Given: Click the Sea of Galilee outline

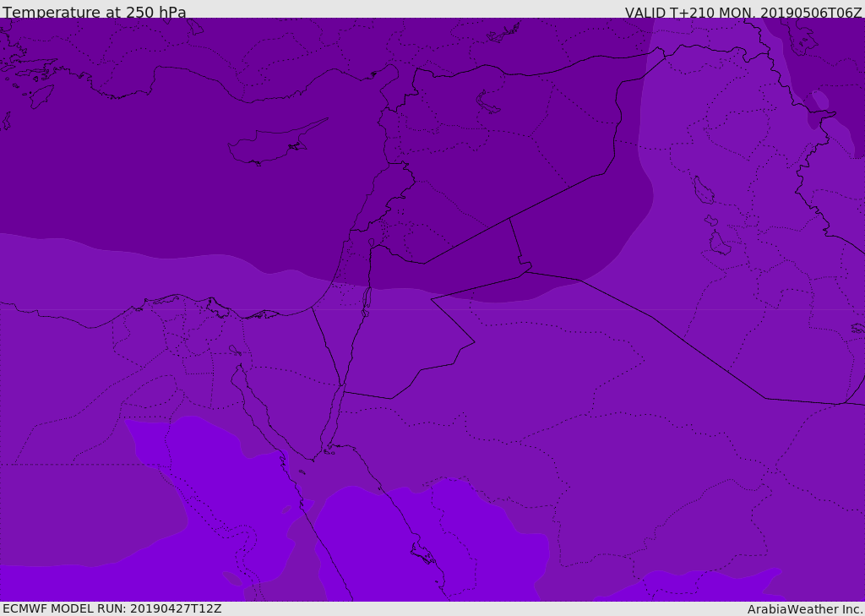Looking at the screenshot, I should (371, 243).
